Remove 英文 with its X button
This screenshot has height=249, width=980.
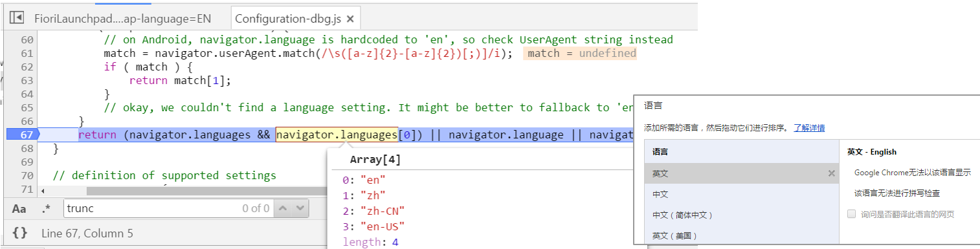click(x=832, y=173)
